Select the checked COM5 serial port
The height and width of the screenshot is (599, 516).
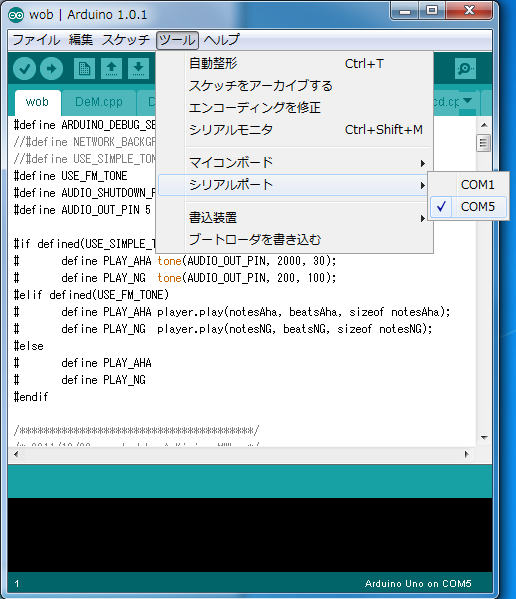pyautogui.click(x=468, y=207)
